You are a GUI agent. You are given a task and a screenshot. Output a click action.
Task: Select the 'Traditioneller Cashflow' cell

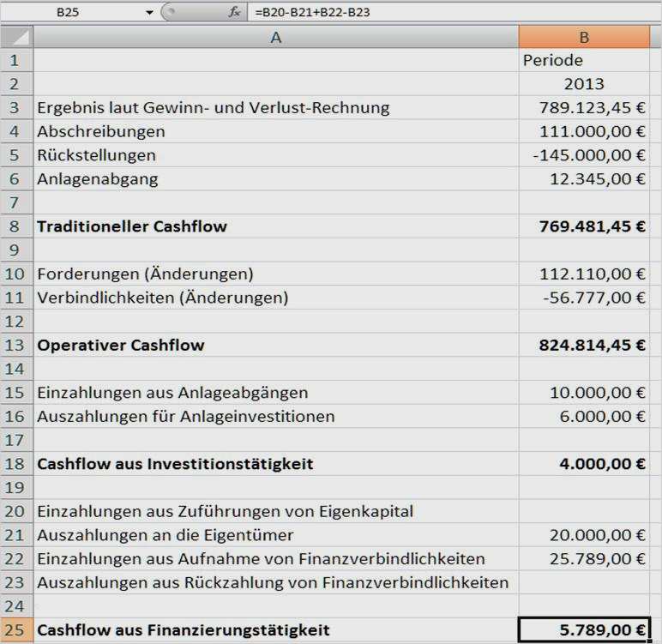[276, 226]
